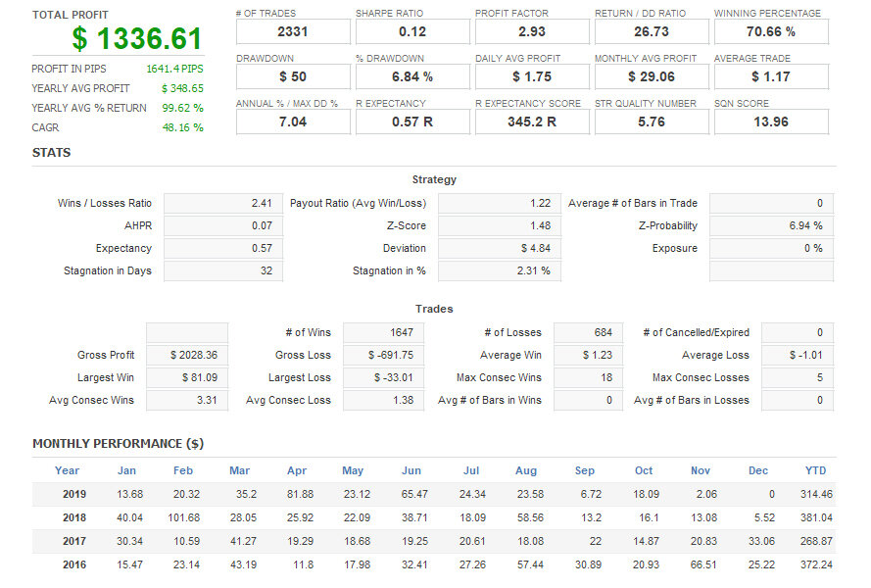Click the Apr column header

coord(297,470)
